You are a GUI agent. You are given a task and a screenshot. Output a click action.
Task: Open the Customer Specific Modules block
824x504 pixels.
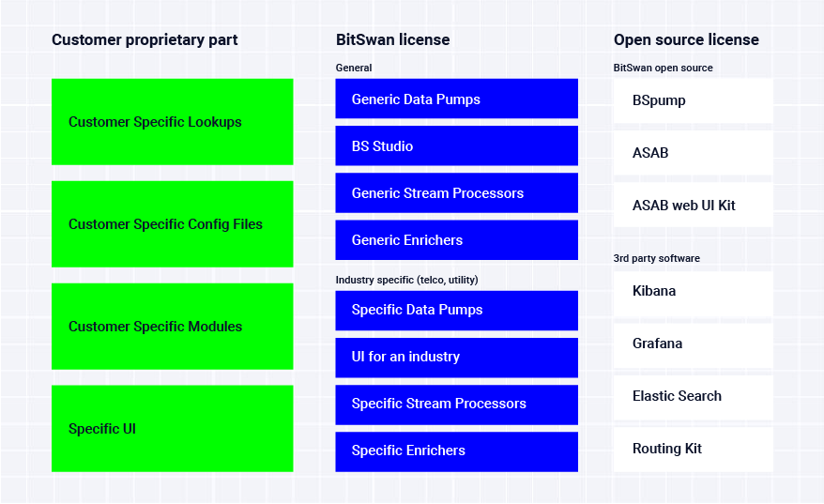173,327
